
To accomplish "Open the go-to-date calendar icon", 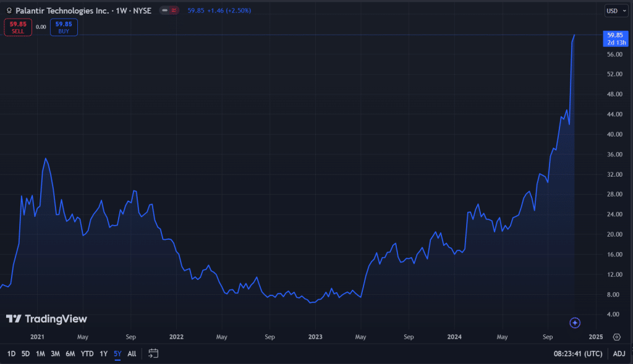I will click(153, 354).
